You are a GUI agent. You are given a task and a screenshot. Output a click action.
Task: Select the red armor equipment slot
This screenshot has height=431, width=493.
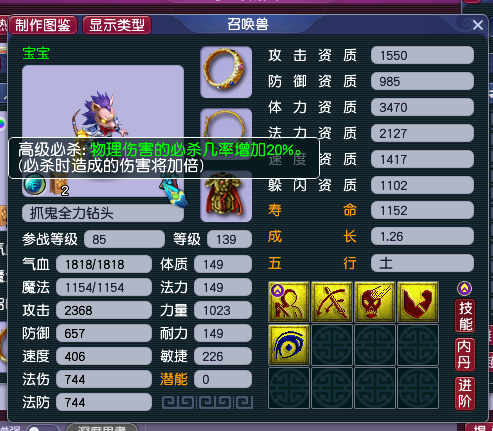pos(226,197)
